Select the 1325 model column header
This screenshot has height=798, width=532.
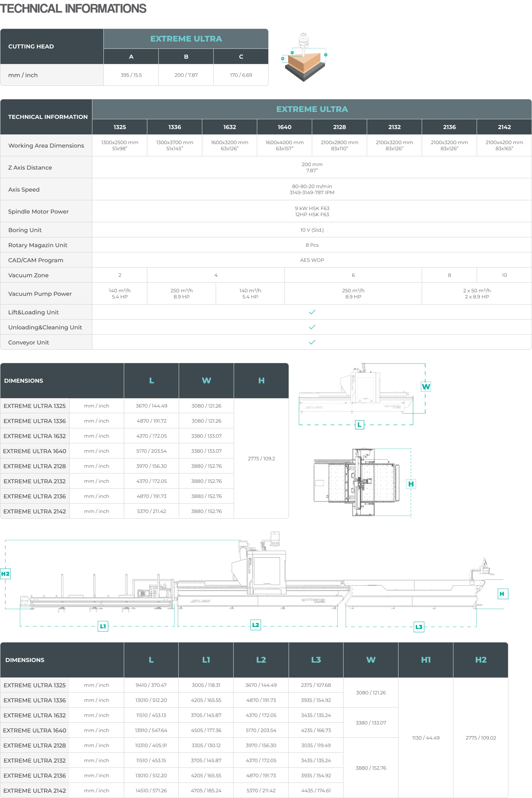click(120, 127)
